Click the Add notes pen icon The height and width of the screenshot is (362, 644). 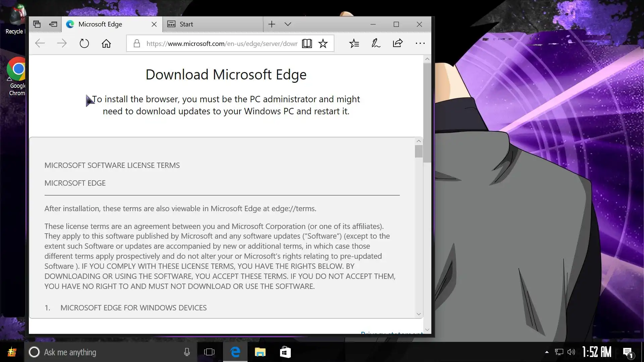tap(376, 44)
